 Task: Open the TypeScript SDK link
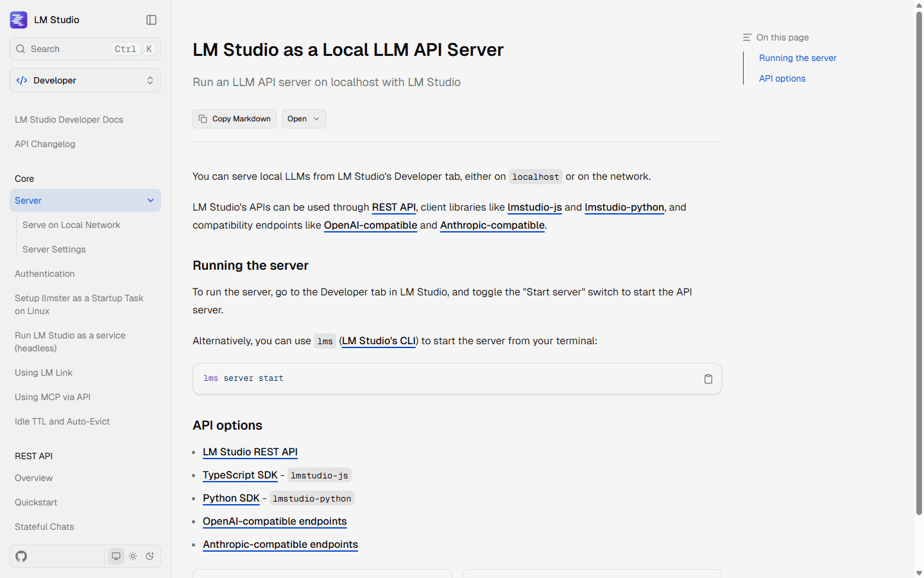[240, 475]
